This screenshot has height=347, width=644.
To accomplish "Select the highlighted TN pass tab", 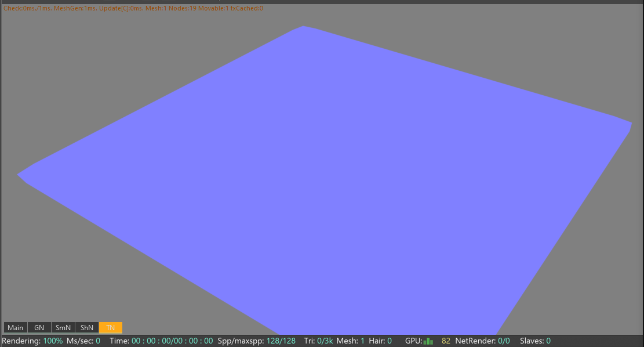I will tap(111, 328).
